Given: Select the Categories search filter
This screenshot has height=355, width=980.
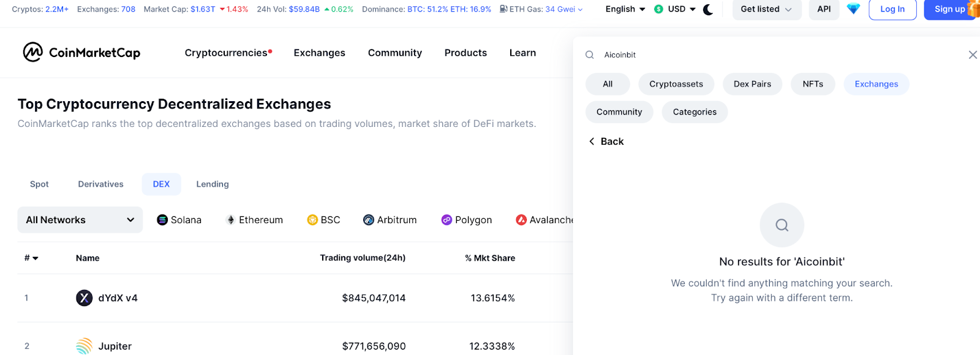Looking at the screenshot, I should (x=695, y=112).
